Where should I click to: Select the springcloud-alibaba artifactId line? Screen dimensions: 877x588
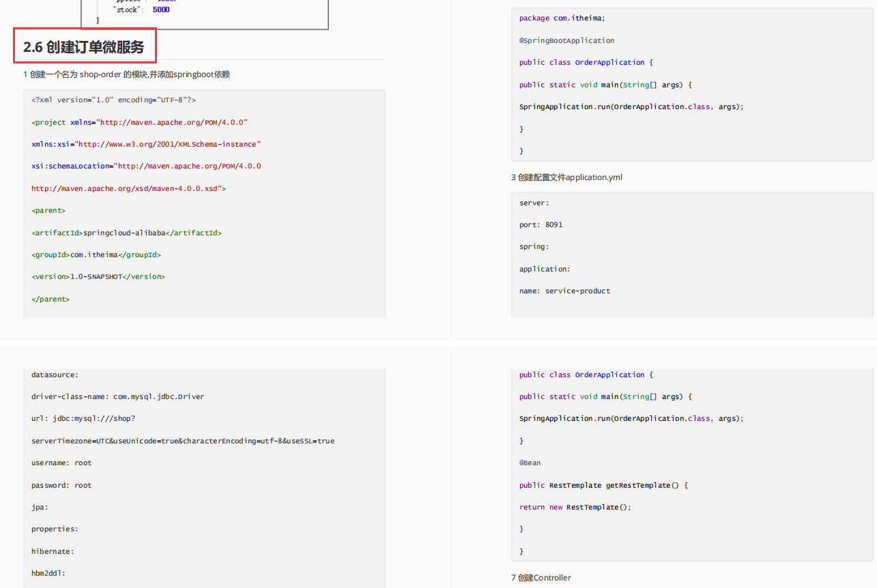coord(126,233)
